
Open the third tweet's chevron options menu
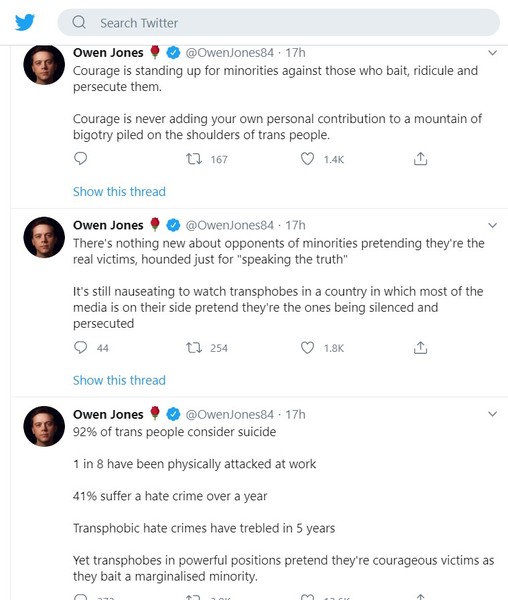[x=493, y=414]
